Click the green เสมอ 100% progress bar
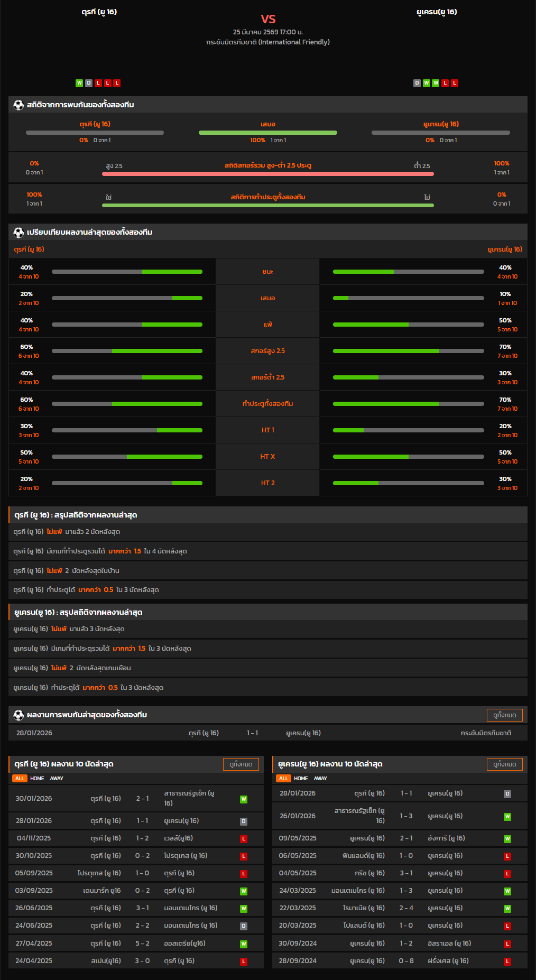Image resolution: width=536 pixels, height=980 pixels. coord(267,133)
